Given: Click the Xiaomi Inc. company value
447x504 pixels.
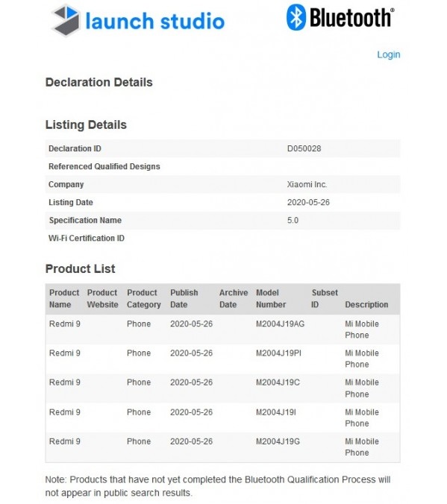Looking at the screenshot, I should point(307,184).
